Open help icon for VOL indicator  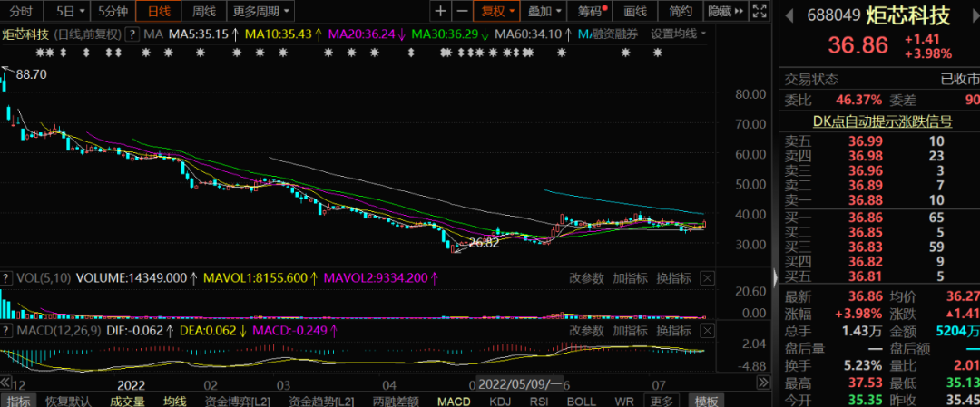pyautogui.click(x=6, y=278)
